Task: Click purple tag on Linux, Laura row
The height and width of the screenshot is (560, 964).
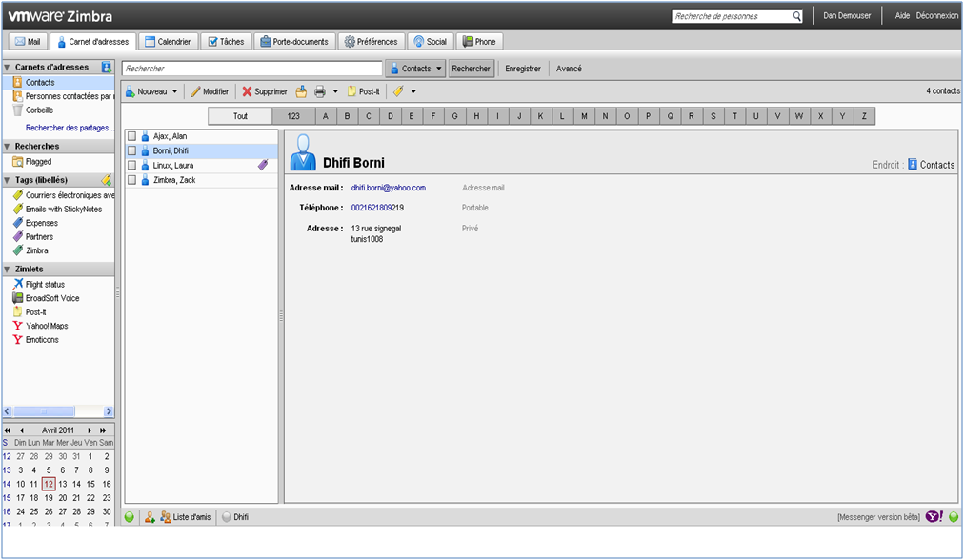Action: (263, 165)
